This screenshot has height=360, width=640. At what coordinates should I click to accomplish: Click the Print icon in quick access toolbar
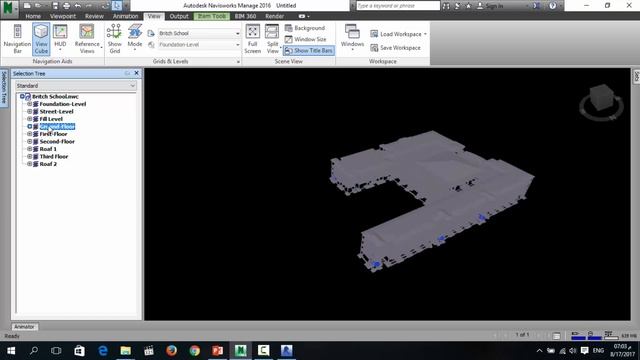click(x=66, y=6)
